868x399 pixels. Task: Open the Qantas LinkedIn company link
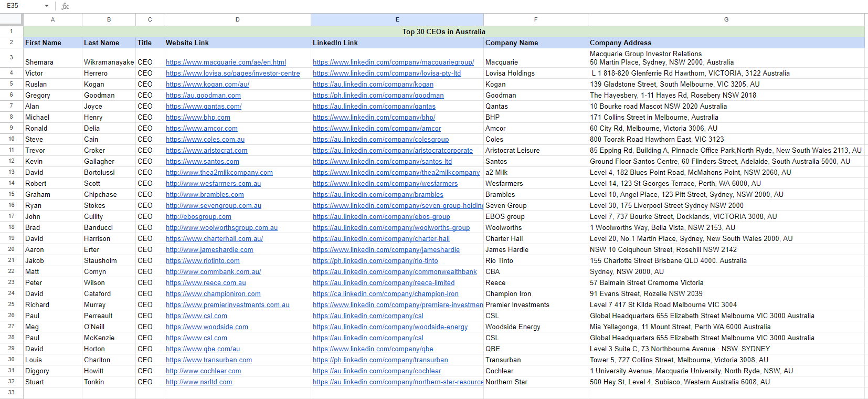[374, 107]
